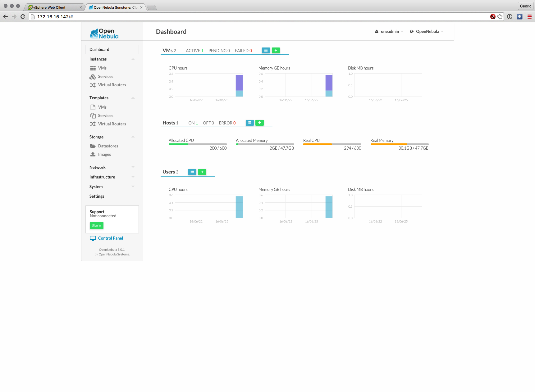Click the green add Host plus button
This screenshot has width=535, height=392.
coord(259,123)
